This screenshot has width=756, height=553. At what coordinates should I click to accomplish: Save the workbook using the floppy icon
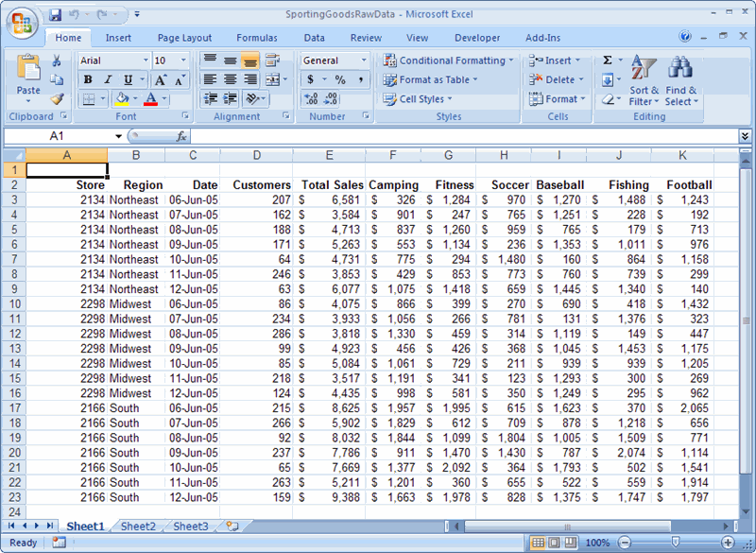point(56,14)
